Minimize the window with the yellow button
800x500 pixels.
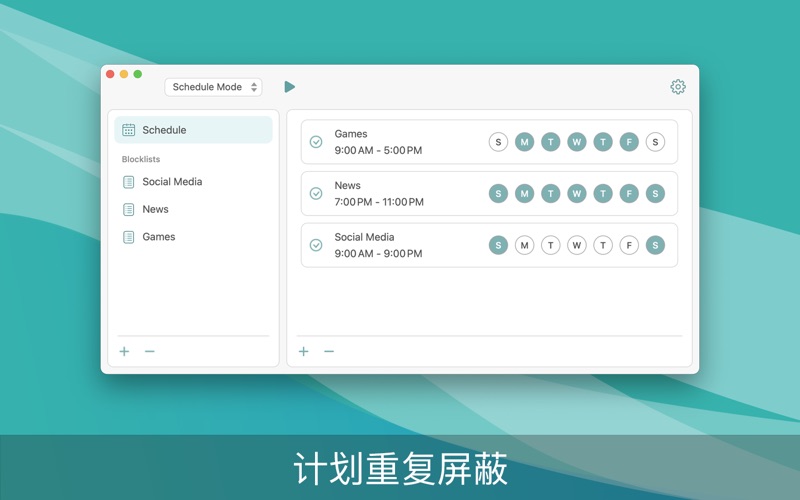pos(124,74)
